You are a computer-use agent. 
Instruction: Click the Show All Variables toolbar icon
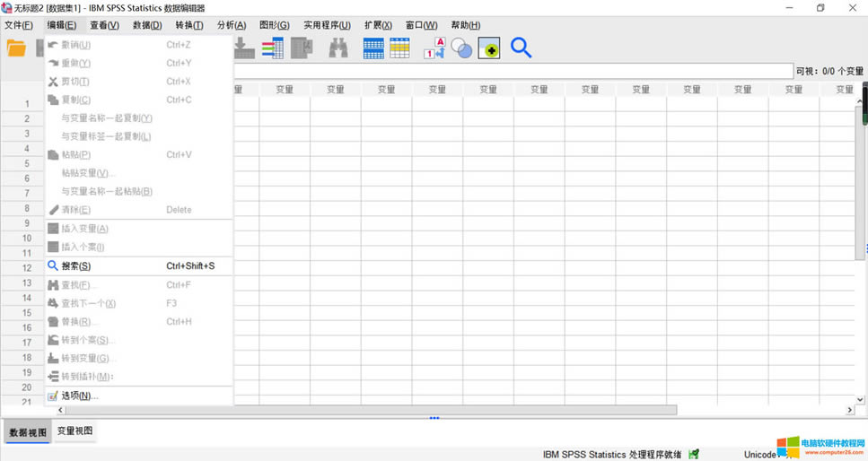tap(489, 48)
